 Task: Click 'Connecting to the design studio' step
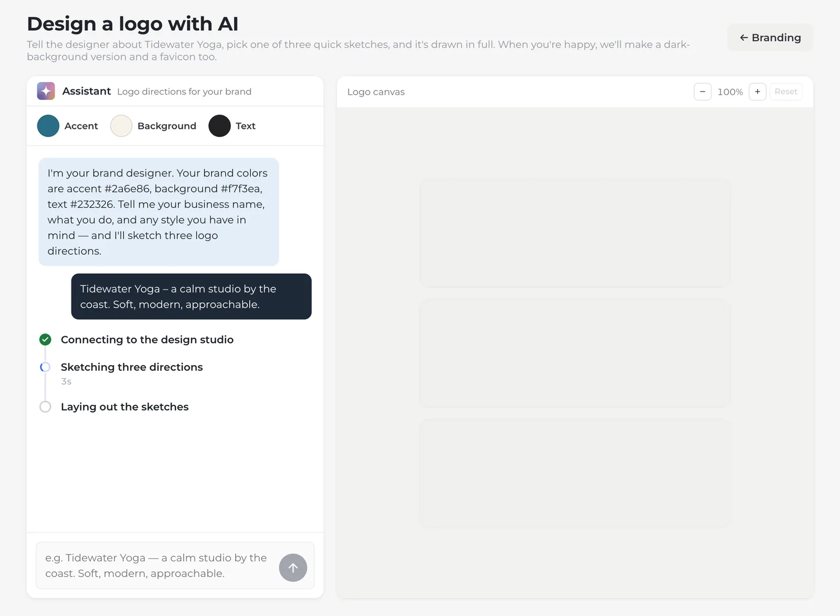147,340
